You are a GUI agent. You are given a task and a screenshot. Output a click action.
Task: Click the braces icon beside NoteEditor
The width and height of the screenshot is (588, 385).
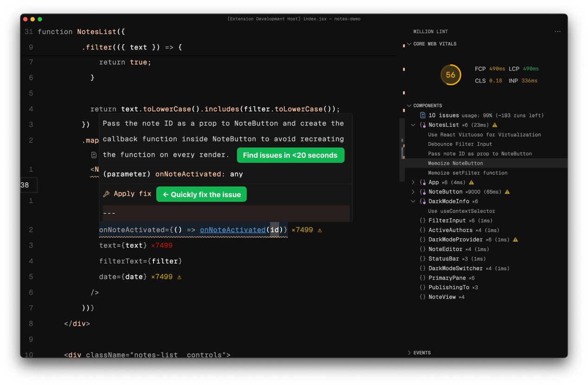tap(422, 249)
